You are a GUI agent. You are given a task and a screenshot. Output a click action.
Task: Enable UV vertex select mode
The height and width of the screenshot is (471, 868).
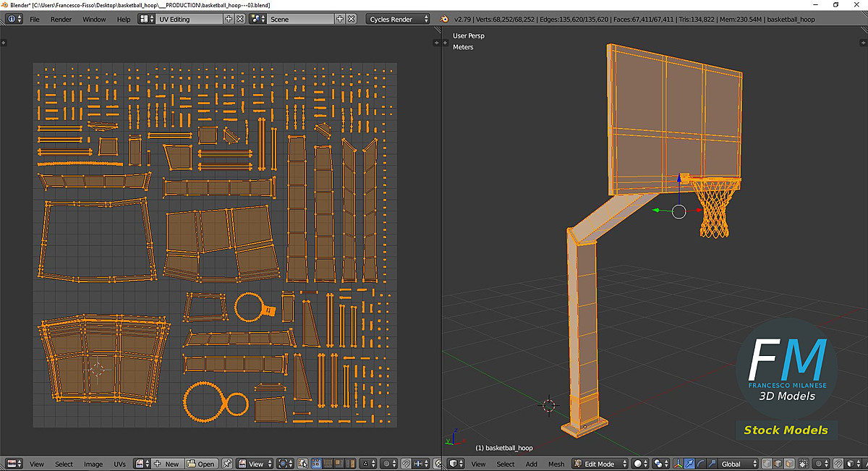tap(318, 464)
